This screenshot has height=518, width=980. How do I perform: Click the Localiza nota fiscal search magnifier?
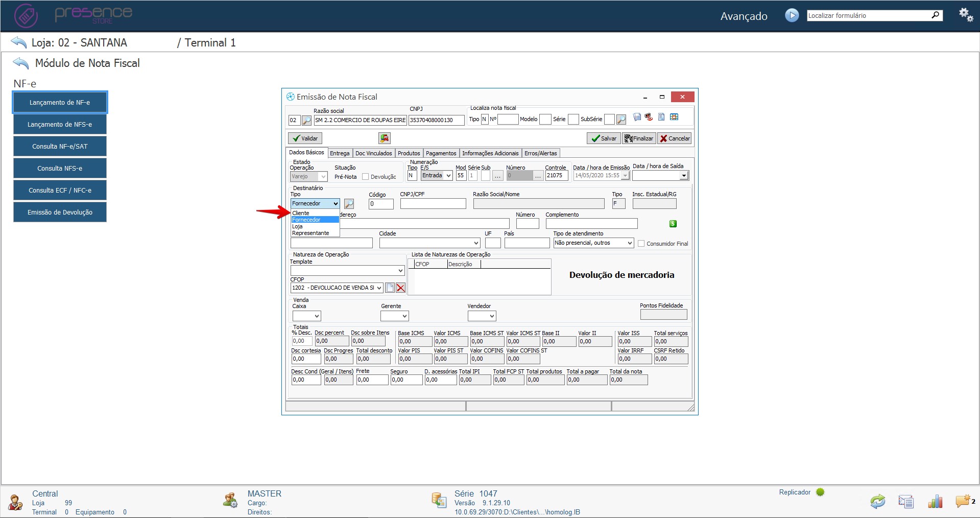[621, 120]
